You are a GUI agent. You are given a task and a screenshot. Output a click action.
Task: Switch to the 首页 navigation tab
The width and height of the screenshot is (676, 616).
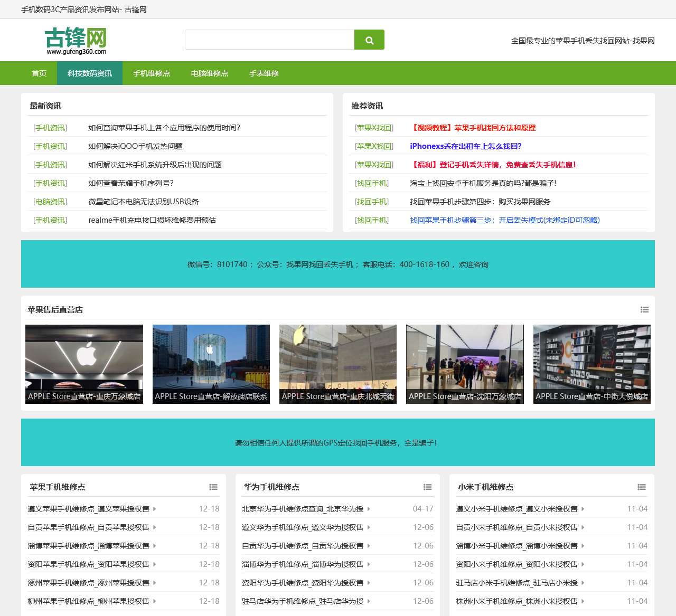39,73
